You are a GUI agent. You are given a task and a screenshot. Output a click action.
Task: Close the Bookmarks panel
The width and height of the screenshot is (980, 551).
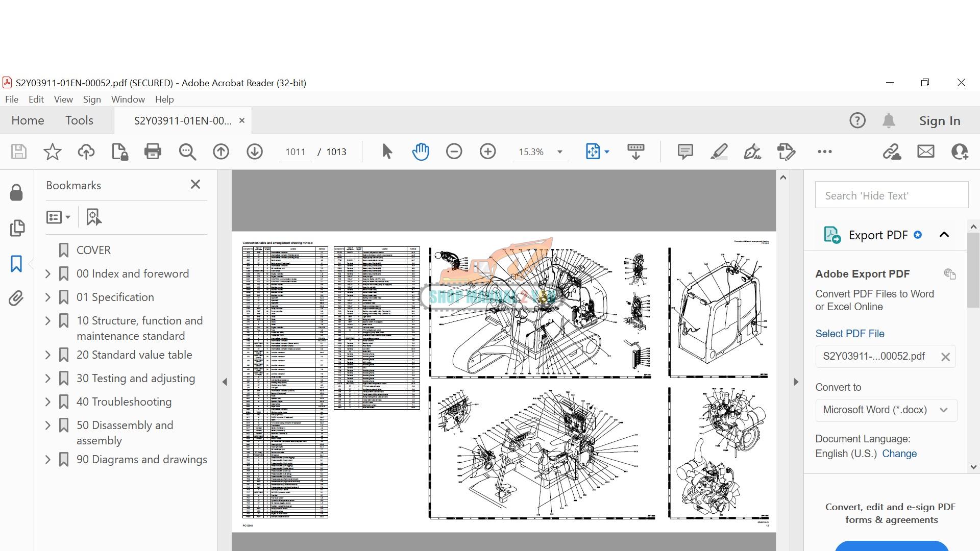coord(195,185)
